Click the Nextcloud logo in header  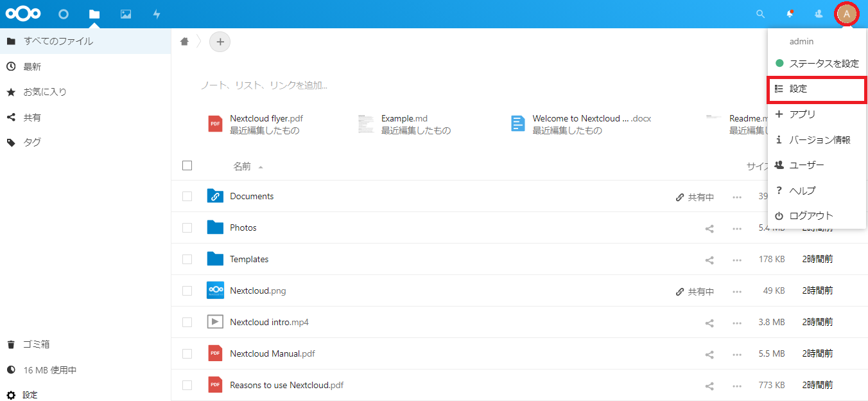pyautogui.click(x=23, y=13)
